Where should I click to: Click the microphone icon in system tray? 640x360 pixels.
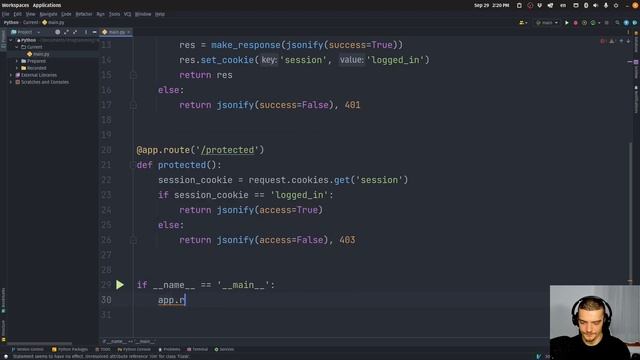pyautogui.click(x=606, y=5)
